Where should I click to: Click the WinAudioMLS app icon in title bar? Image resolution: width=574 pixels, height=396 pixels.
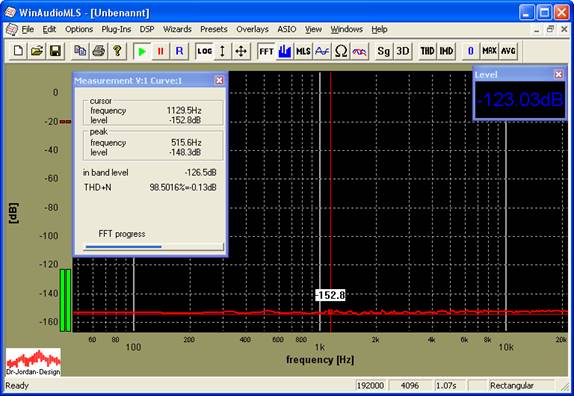(10, 12)
